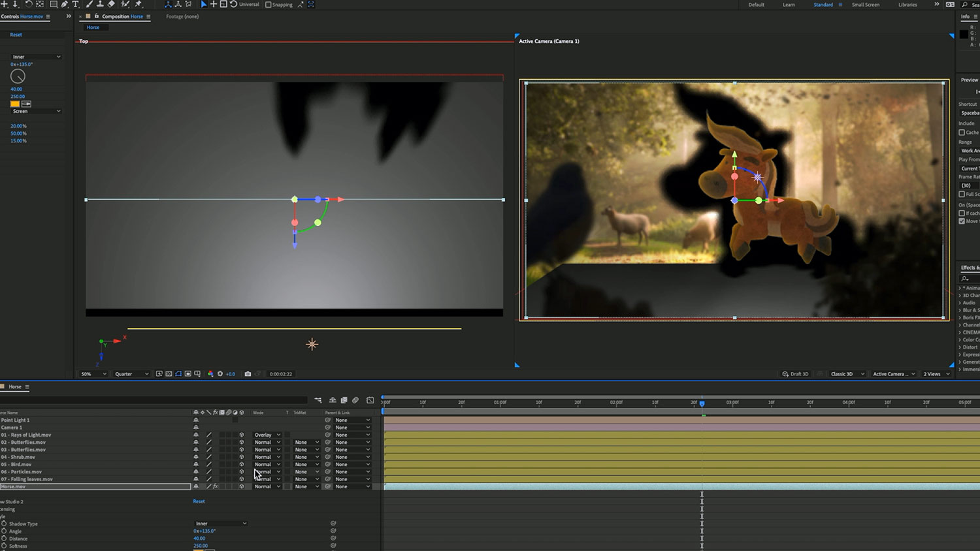Enable the Snapping checkbox
The image size is (980, 551).
pyautogui.click(x=269, y=5)
